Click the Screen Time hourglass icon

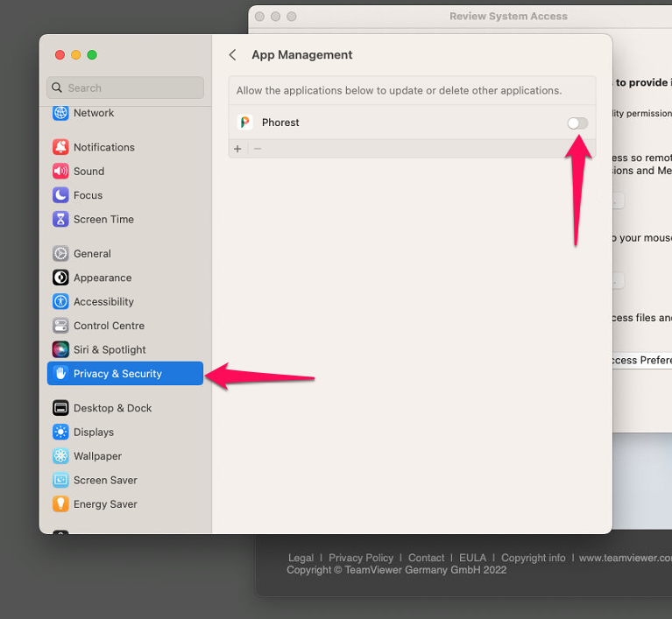point(60,220)
